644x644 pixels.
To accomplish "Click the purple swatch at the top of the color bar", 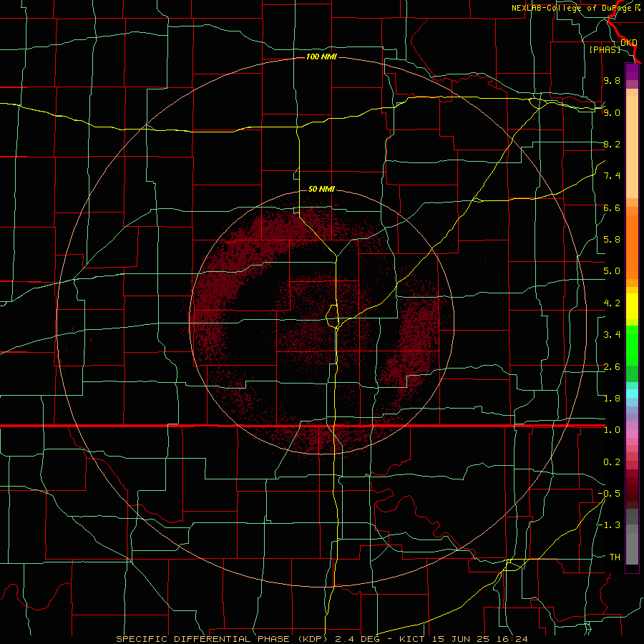I will [x=632, y=72].
